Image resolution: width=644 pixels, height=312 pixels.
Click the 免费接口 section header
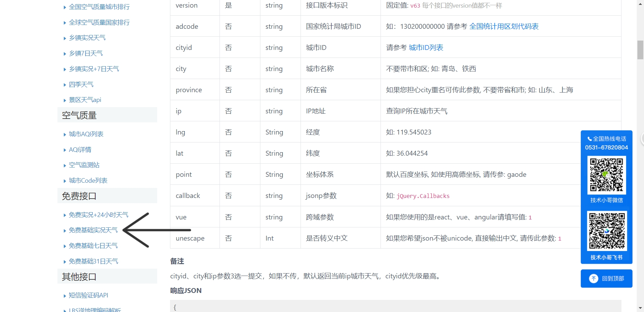107,196
